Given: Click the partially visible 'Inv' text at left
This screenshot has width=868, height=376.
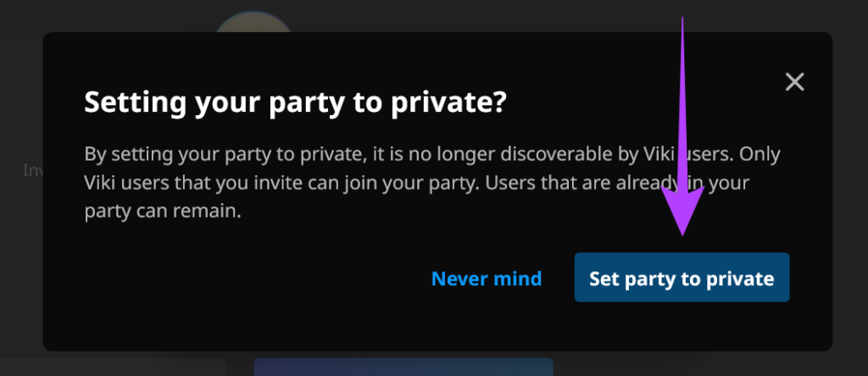Looking at the screenshot, I should (x=32, y=170).
